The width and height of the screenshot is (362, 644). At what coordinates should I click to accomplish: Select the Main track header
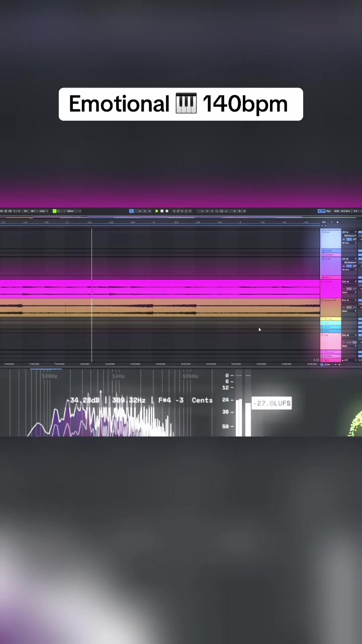coord(331,360)
